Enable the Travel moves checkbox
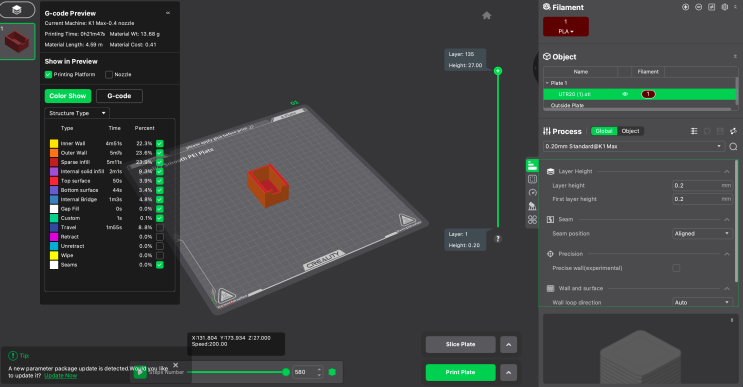The width and height of the screenshot is (743, 387). [160, 227]
